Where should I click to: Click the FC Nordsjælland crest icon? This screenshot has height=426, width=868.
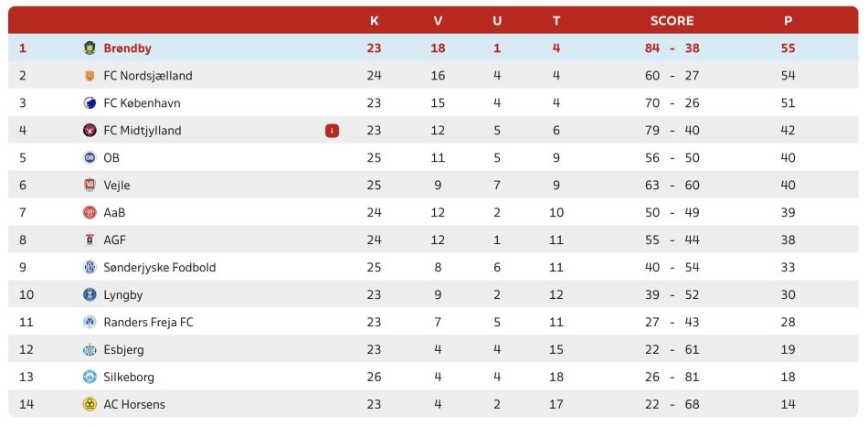pos(90,75)
